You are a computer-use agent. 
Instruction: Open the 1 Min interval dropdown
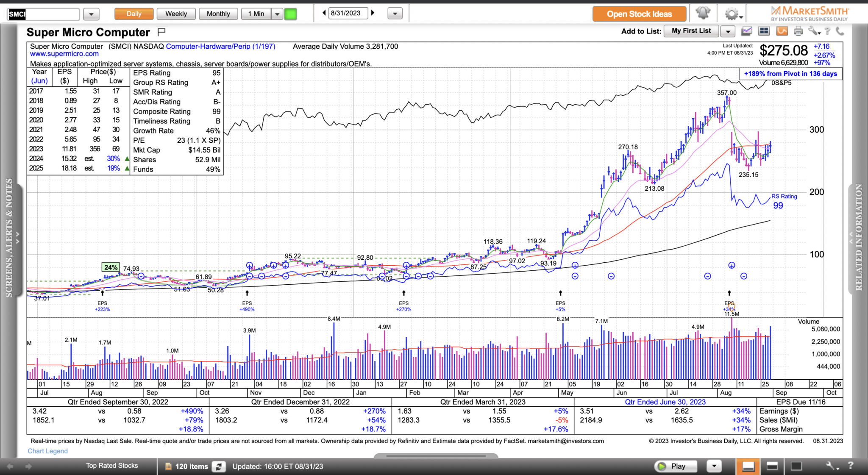pos(277,14)
